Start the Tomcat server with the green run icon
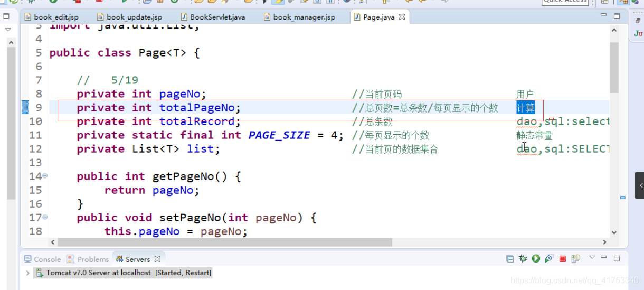 click(x=536, y=259)
